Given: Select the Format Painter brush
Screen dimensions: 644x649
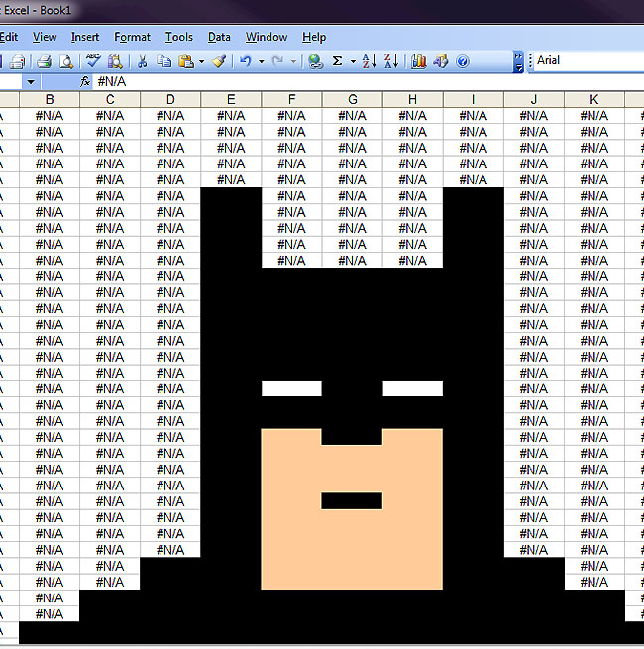Looking at the screenshot, I should [219, 62].
